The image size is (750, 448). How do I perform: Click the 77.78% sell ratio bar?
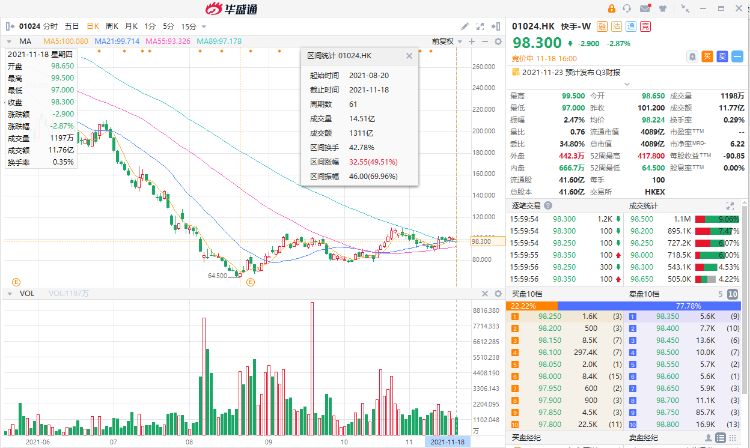649,306
